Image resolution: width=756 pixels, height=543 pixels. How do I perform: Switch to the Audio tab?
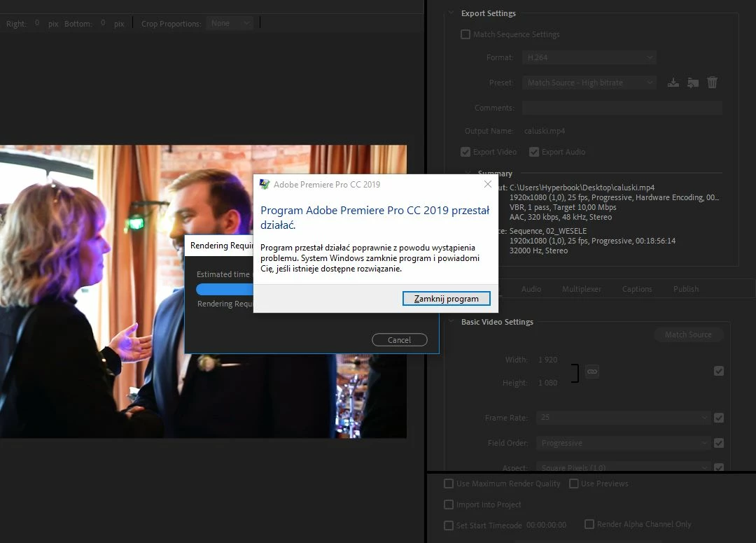(x=531, y=289)
